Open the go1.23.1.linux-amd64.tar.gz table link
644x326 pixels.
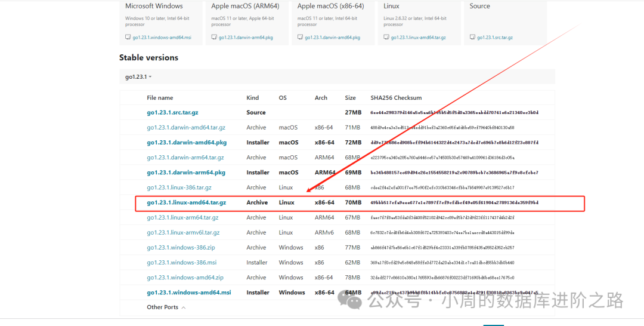point(187,202)
